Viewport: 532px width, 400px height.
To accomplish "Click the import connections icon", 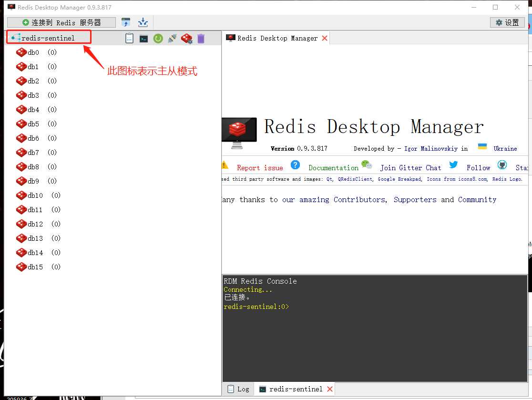I will (x=143, y=22).
